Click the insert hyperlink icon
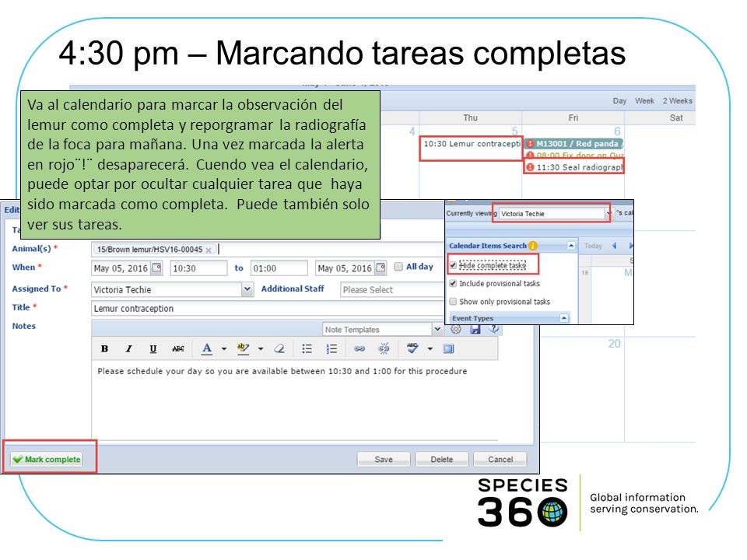The height and width of the screenshot is (560, 747). point(359,349)
